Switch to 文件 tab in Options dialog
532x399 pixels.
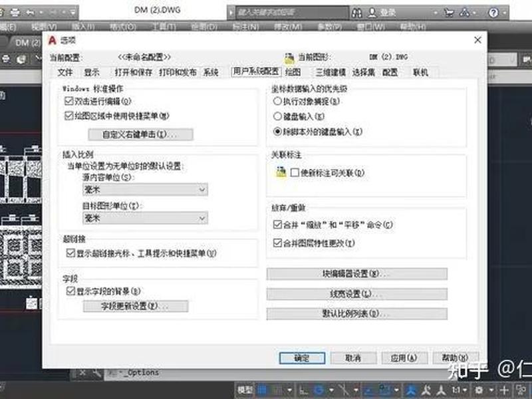pyautogui.click(x=65, y=72)
